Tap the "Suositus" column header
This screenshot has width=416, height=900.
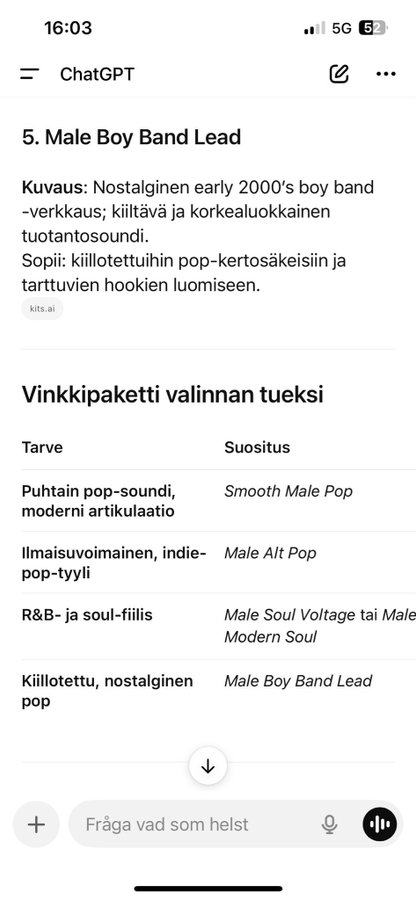tap(257, 448)
